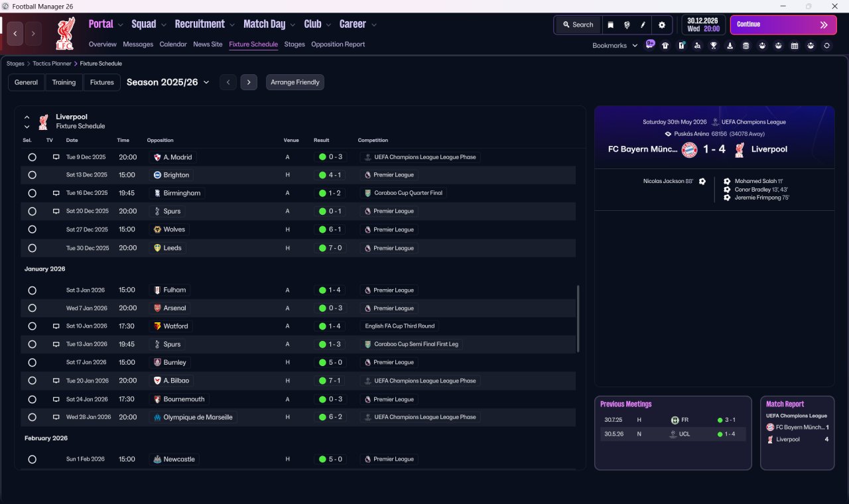Click the TV icon on the Watford row
The image size is (849, 504).
click(56, 326)
